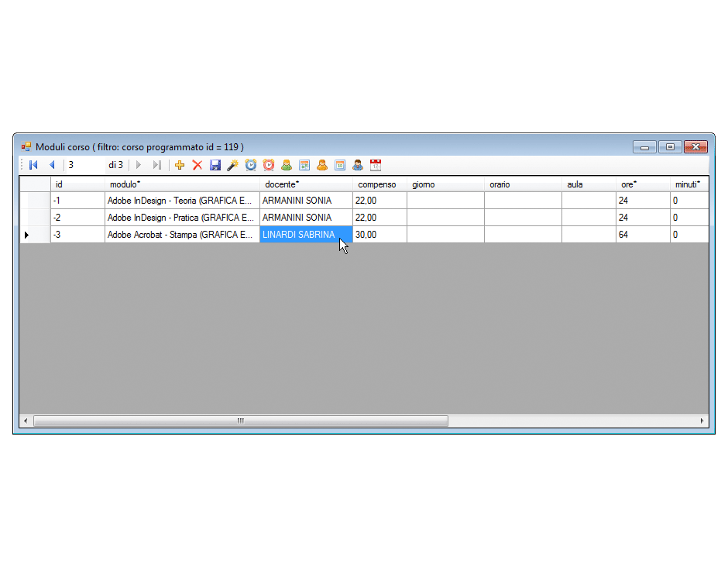
Task: Select ore value 24 in the Pratica row
Action: point(643,218)
